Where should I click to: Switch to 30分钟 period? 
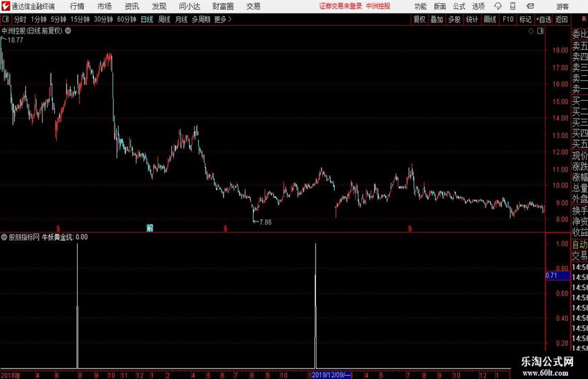[x=103, y=19]
